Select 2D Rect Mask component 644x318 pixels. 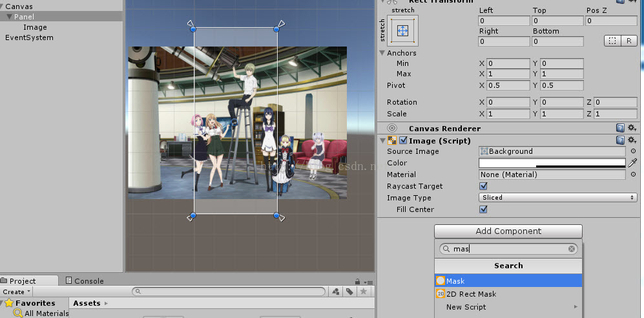point(508,293)
